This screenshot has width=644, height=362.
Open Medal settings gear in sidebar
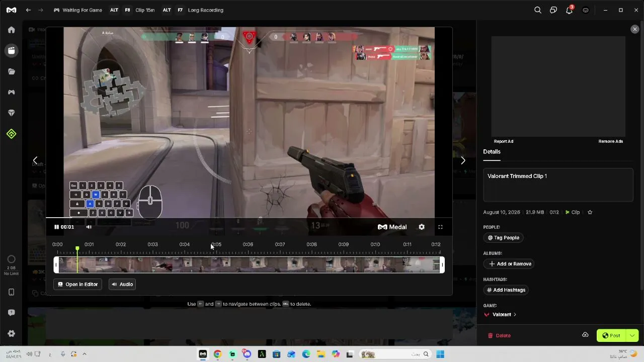pyautogui.click(x=11, y=333)
